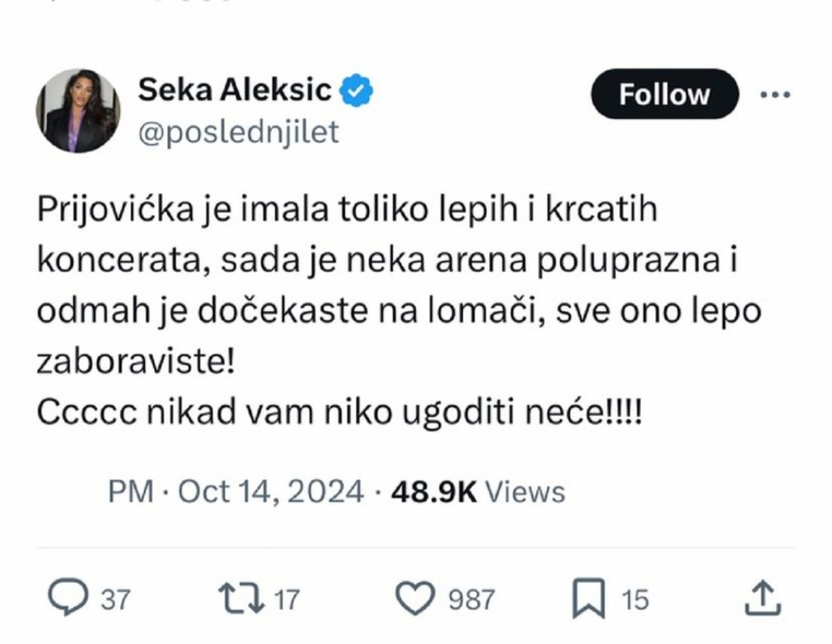The image size is (832, 644).
Task: Click the verified blue checkmark badge
Action: pyautogui.click(x=357, y=88)
